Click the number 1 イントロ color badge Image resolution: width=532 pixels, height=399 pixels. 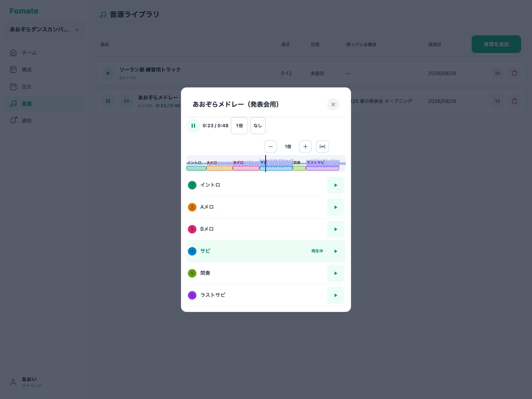point(192,185)
